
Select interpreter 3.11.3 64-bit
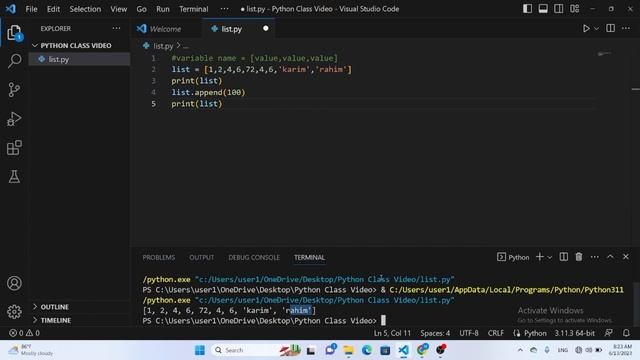pyautogui.click(x=574, y=333)
